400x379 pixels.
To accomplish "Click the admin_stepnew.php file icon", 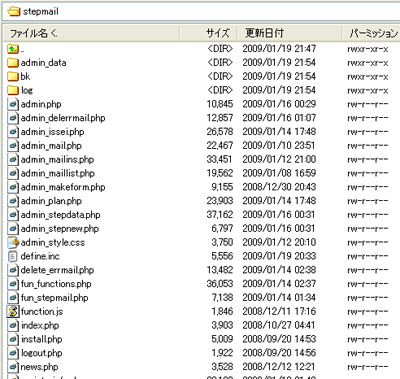I will [x=13, y=229].
